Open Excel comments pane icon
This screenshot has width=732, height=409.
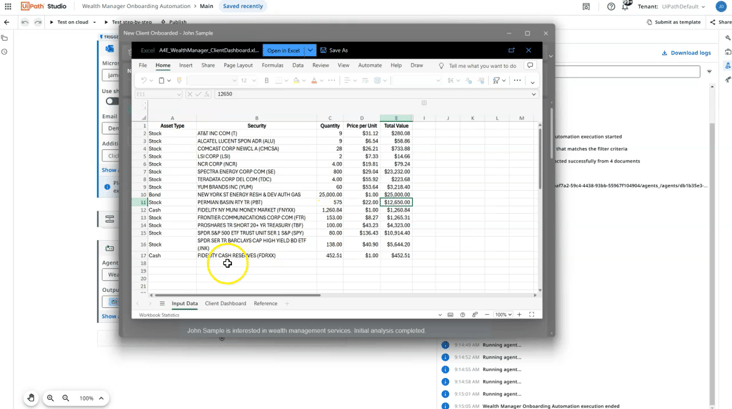(x=530, y=65)
